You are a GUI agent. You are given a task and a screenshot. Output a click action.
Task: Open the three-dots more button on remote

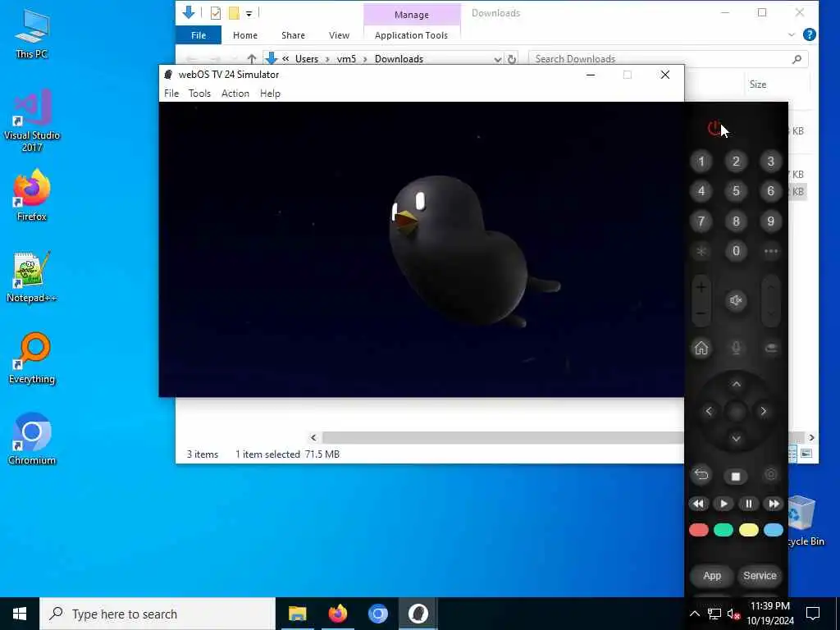pyautogui.click(x=771, y=251)
